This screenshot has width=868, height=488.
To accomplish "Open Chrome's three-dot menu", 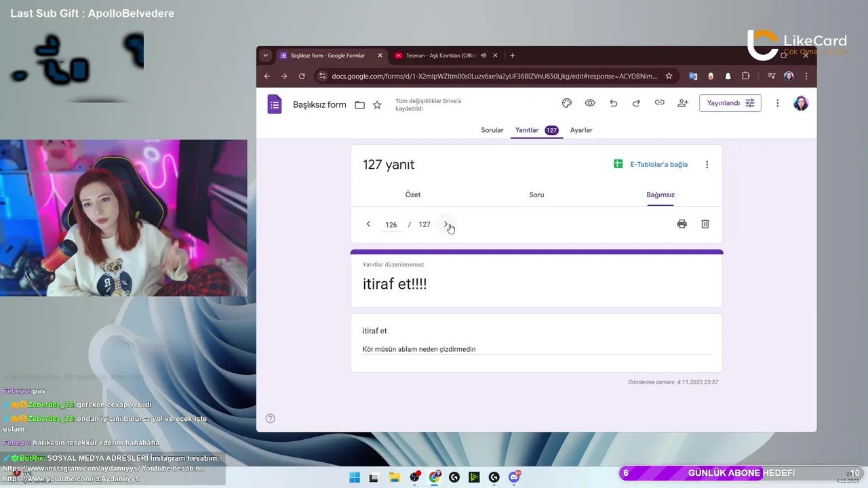I will pos(805,76).
